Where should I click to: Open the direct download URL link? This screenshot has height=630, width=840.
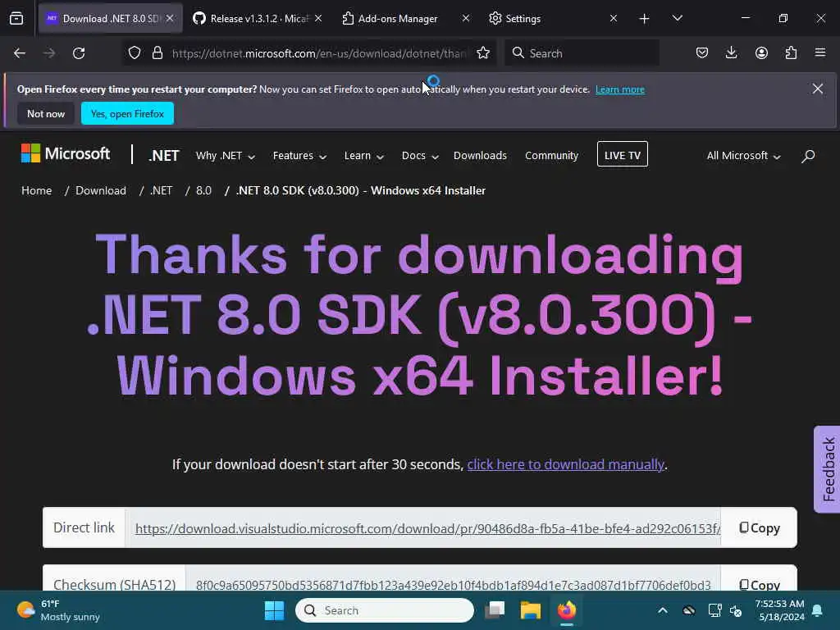[x=427, y=528]
